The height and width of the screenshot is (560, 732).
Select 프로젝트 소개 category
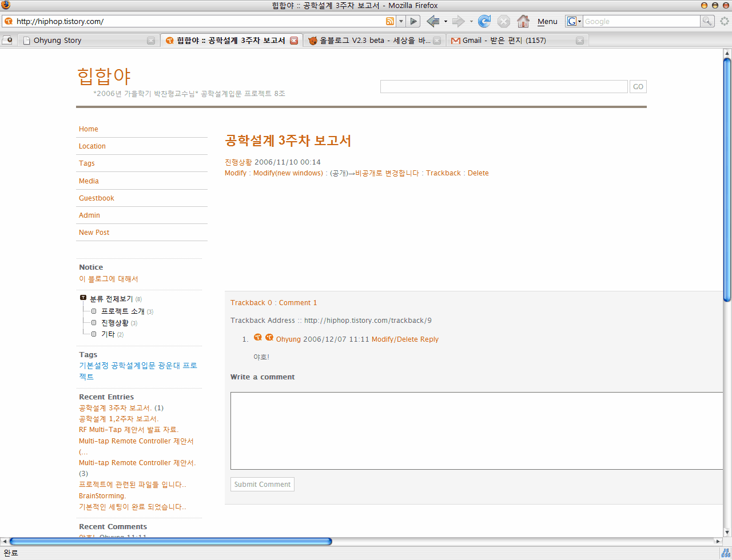coord(123,311)
